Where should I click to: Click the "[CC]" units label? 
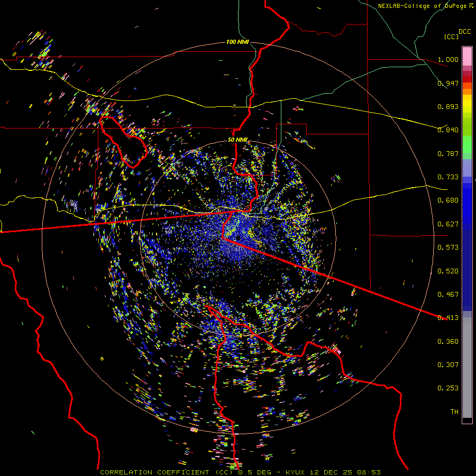(451, 36)
